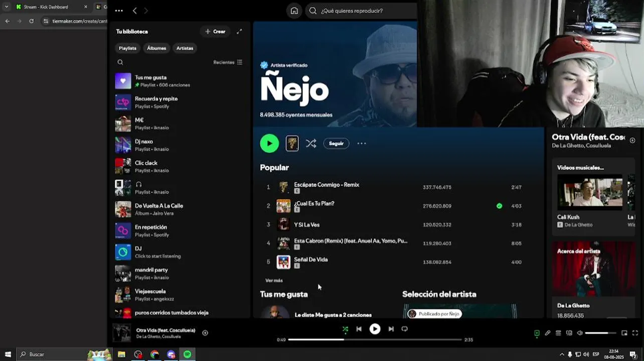Follow Ñejo with the Seguir button
The height and width of the screenshot is (361, 644).
tap(336, 143)
